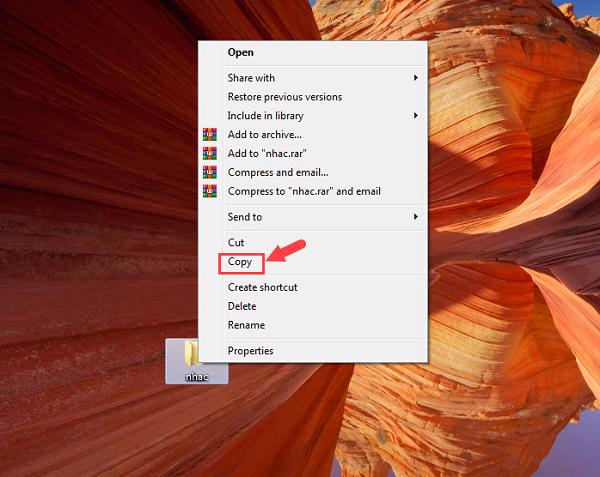Viewport: 600px width, 477px height.
Task: Click the WinRAR icon beside Add to archive
Action: pos(209,135)
